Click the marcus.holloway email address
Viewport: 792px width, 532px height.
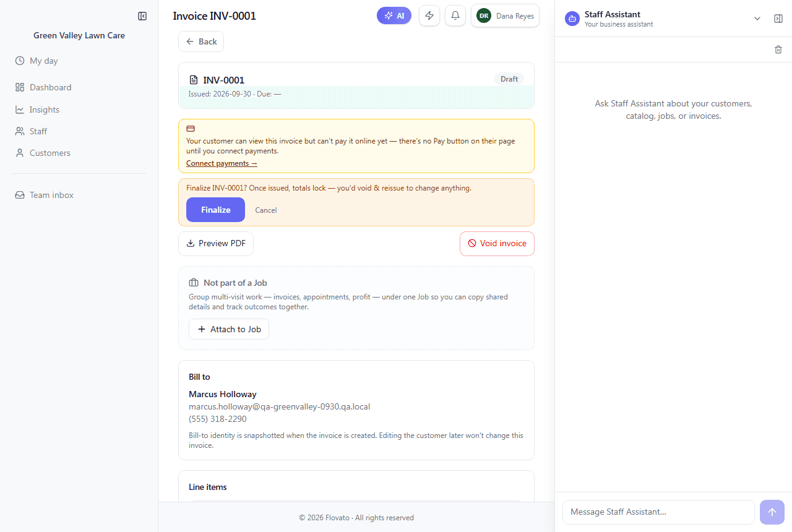[x=279, y=406]
